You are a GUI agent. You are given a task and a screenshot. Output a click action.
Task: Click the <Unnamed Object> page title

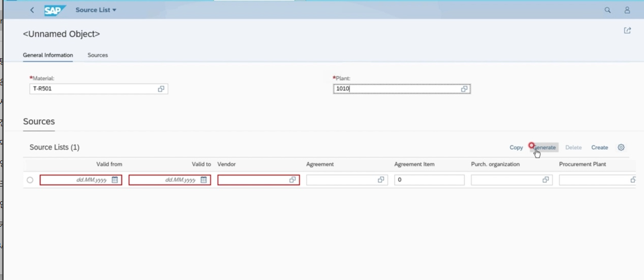pyautogui.click(x=61, y=34)
